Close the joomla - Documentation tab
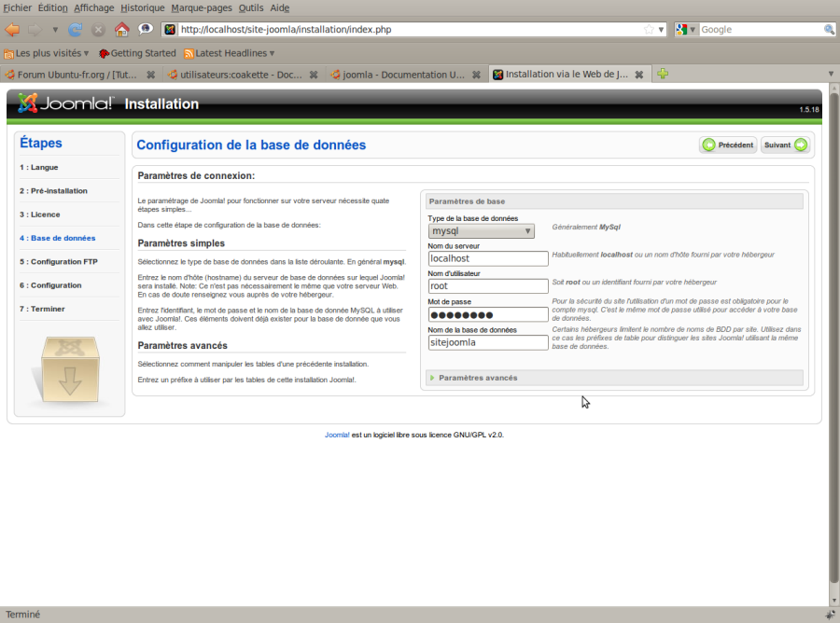 pos(476,75)
